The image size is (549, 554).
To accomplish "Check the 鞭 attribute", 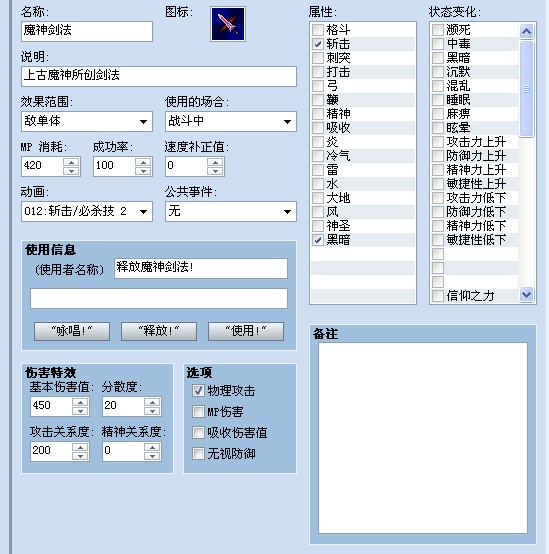I will pos(318,100).
